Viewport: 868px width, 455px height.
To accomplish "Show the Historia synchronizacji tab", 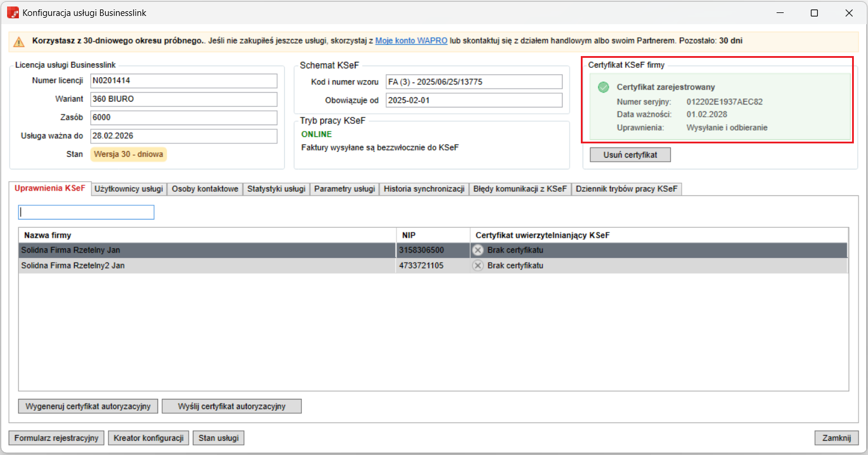I will [x=424, y=189].
